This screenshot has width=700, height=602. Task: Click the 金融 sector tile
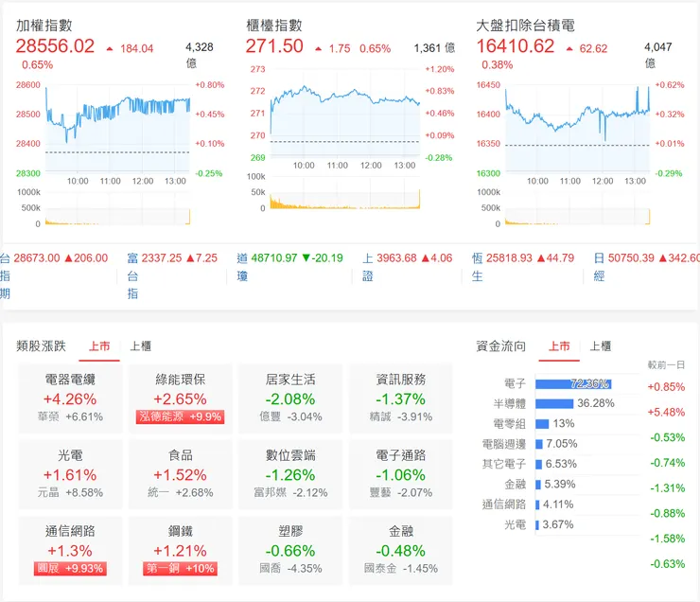click(400, 549)
